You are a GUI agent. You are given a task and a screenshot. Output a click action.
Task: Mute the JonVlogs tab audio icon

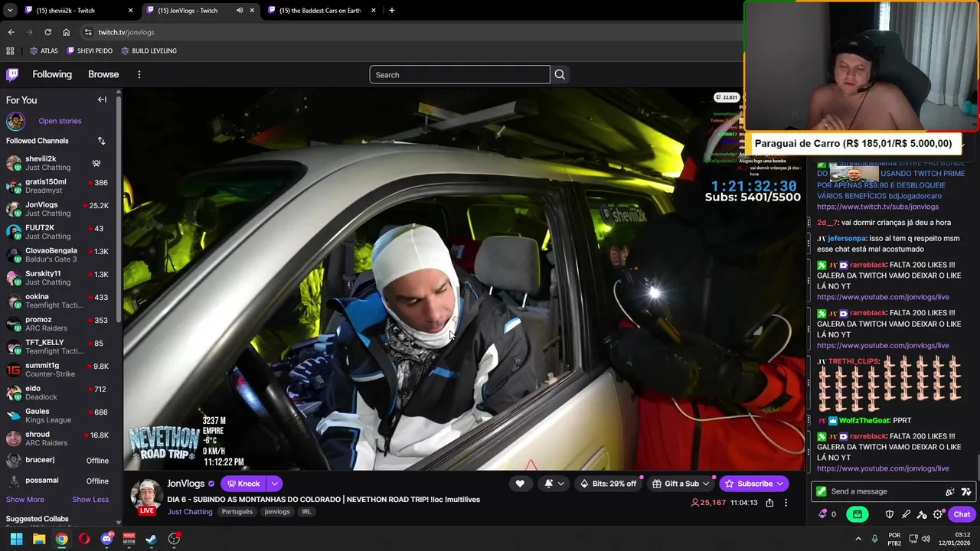tap(239, 11)
